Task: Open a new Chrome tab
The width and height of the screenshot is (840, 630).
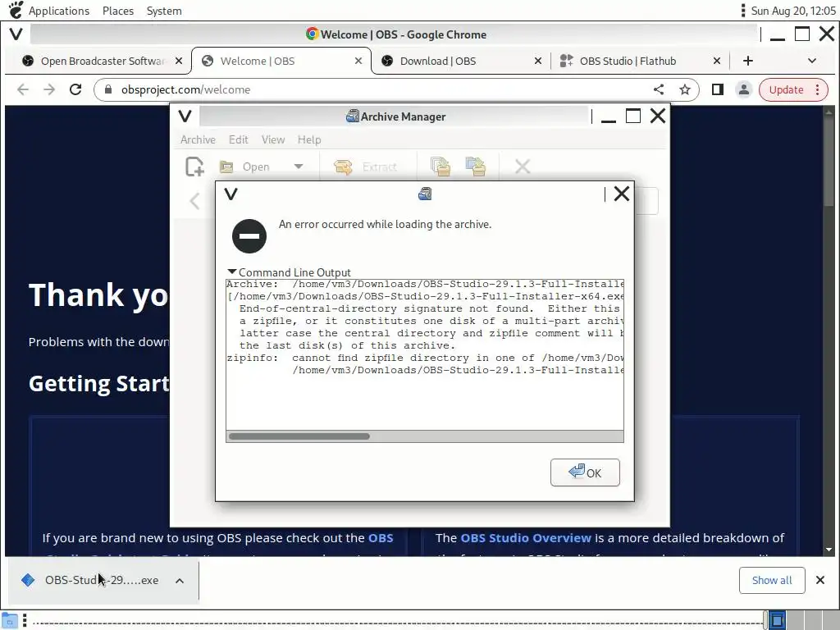Action: click(748, 61)
